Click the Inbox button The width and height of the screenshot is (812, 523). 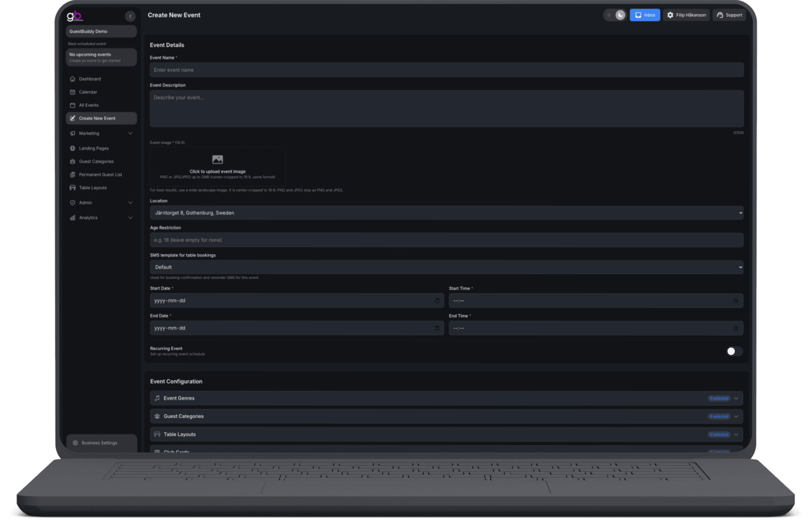(x=645, y=15)
